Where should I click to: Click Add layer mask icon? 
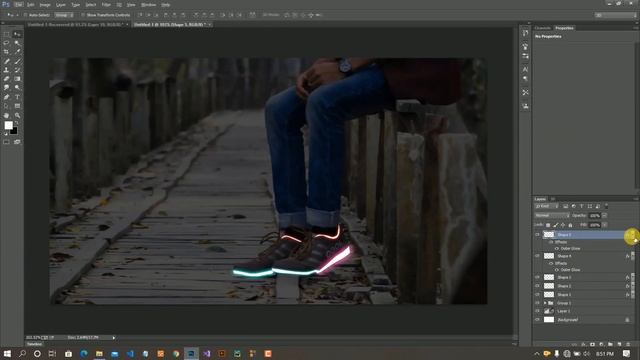click(x=592, y=344)
